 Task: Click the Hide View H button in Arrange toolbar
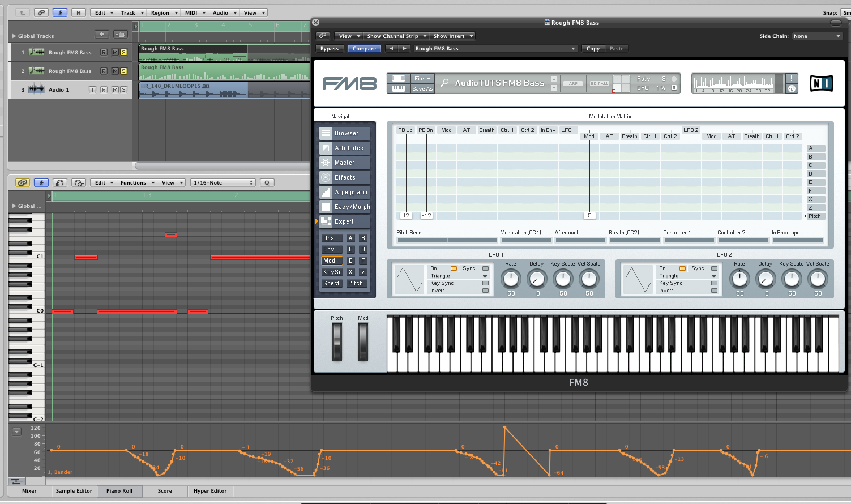click(x=78, y=12)
